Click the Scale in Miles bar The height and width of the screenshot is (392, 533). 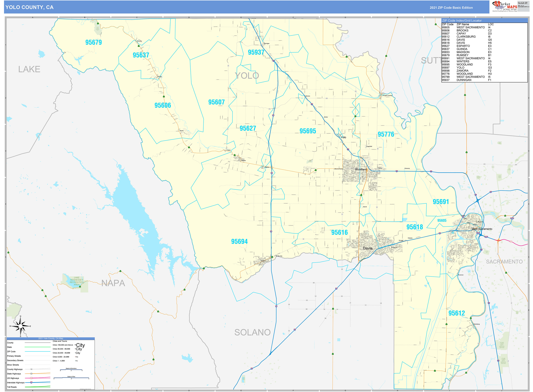click(71, 378)
